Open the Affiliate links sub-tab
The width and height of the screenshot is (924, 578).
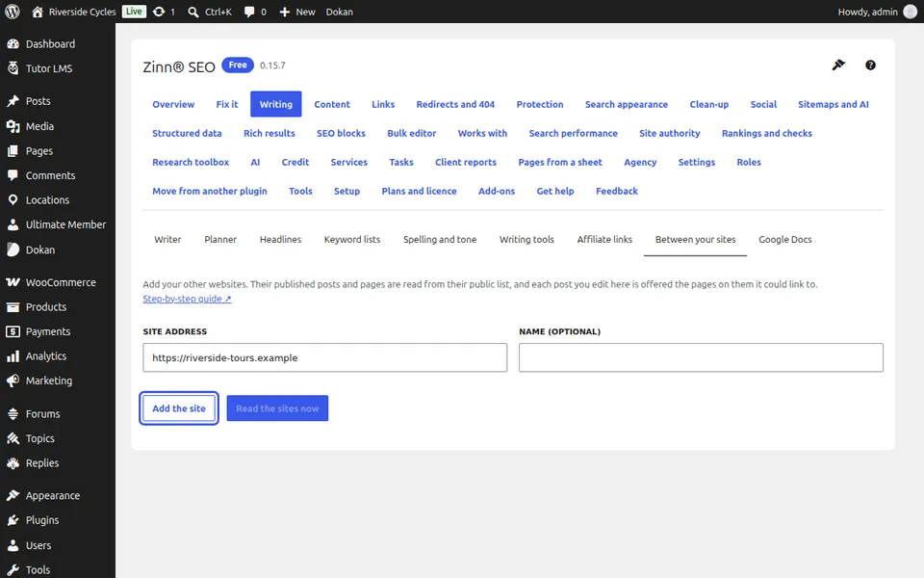[604, 240]
